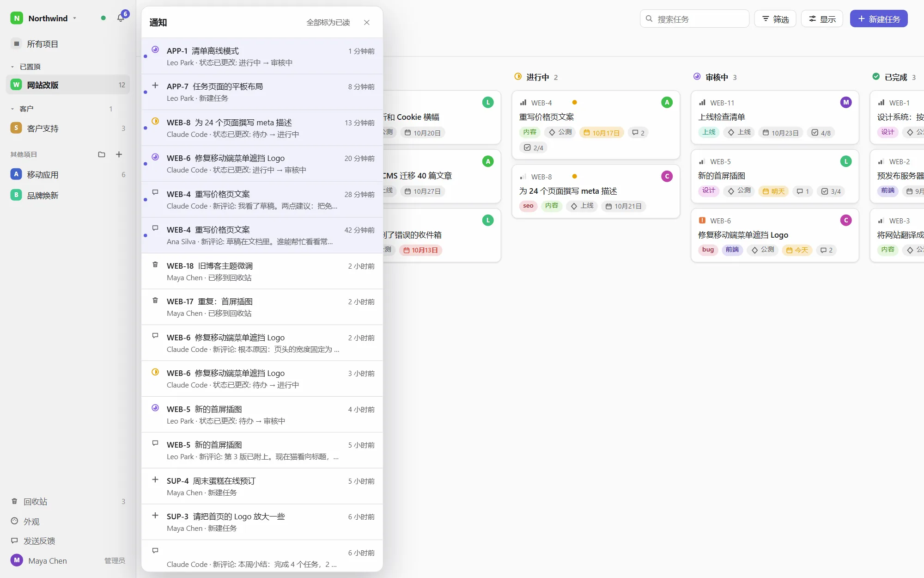Click the comment count on WEB-4 card
This screenshot has height=578, width=924.
[x=638, y=133]
